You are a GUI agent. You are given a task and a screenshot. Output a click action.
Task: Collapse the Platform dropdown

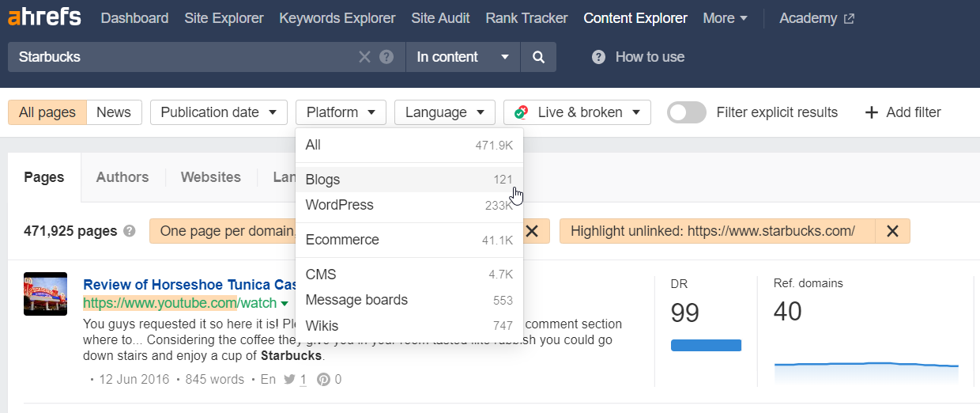pos(341,112)
